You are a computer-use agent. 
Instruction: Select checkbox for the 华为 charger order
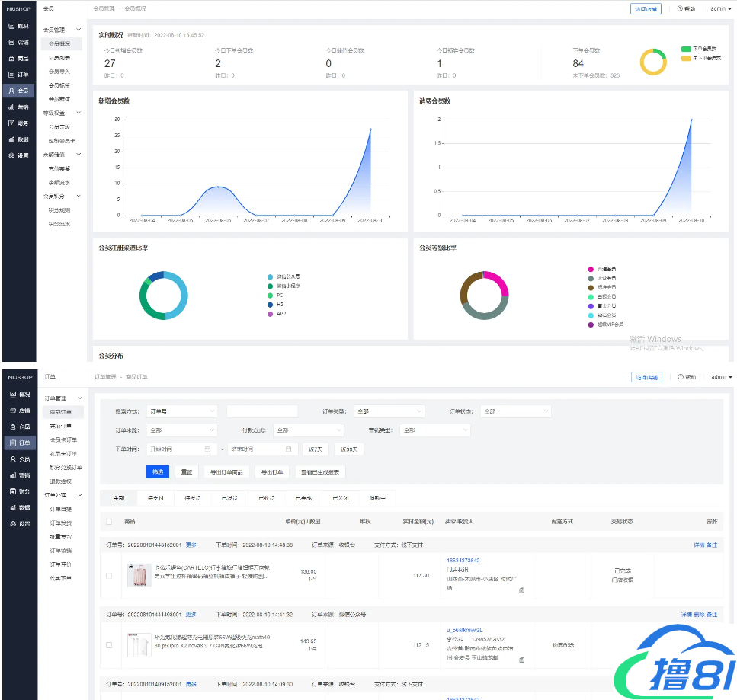(x=109, y=644)
